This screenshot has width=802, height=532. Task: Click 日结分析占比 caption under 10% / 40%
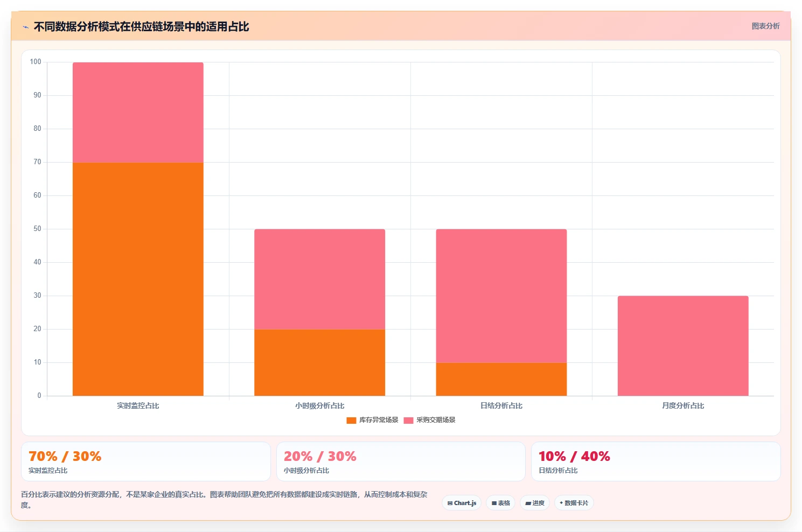pos(558,471)
